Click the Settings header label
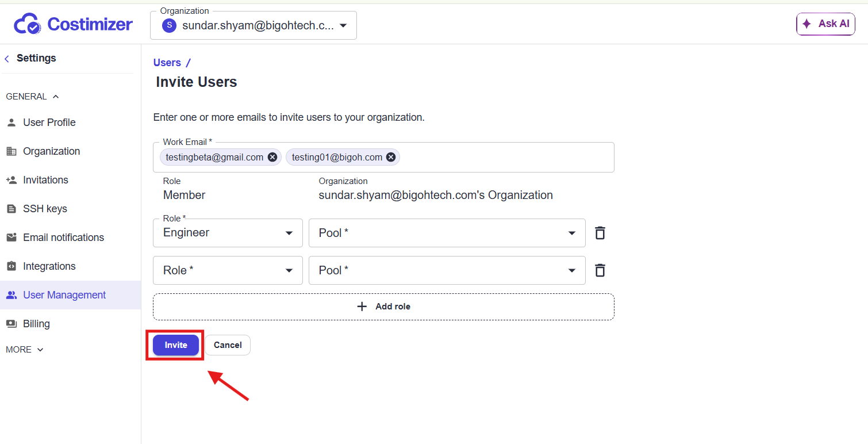868x444 pixels. coord(36,58)
